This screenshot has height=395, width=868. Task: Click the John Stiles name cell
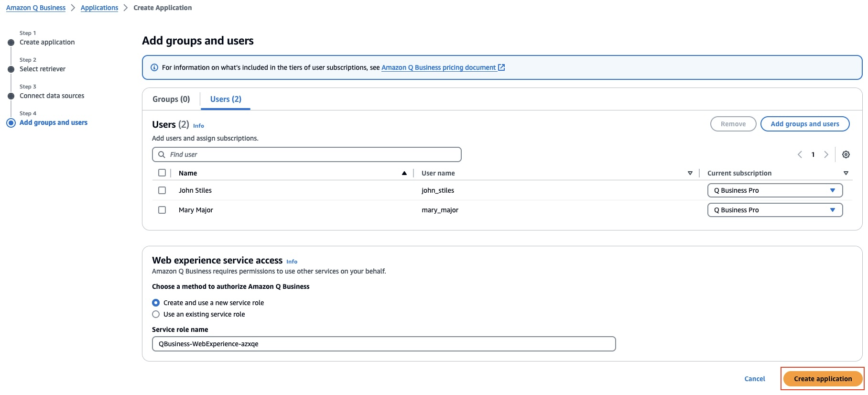(x=195, y=190)
